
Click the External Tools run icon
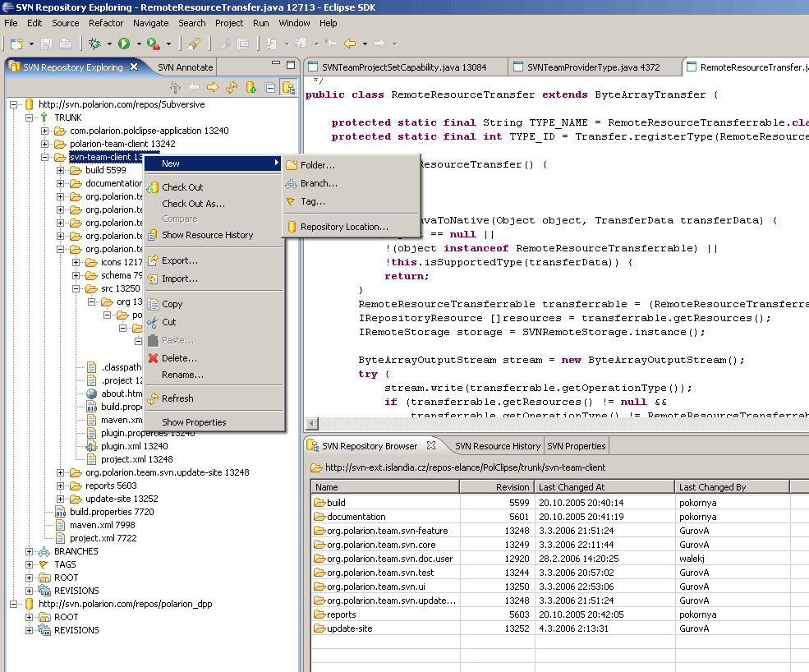click(154, 44)
